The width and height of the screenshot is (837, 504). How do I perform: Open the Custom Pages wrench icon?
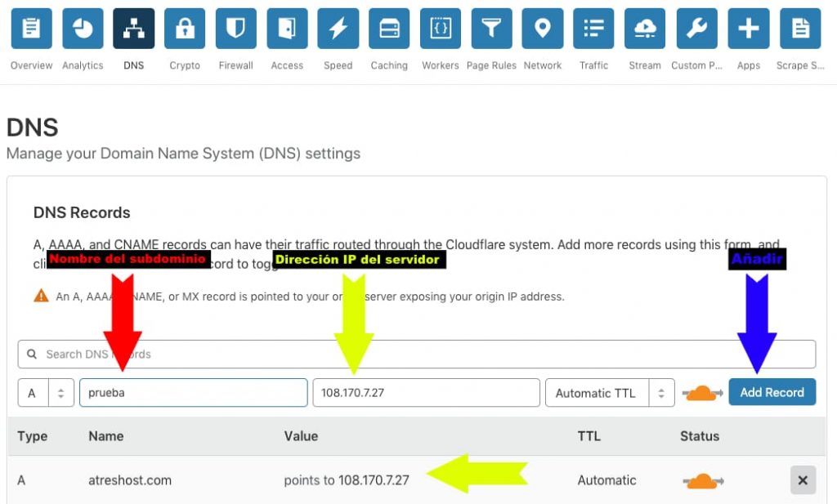pyautogui.click(x=696, y=29)
